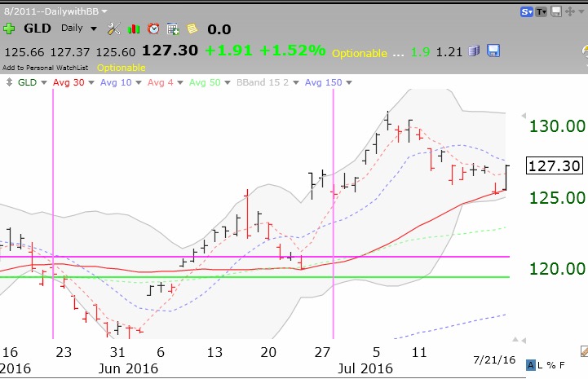Click the calendar grid with plus icon
Viewport: 588px width, 379px height.
coord(173,29)
